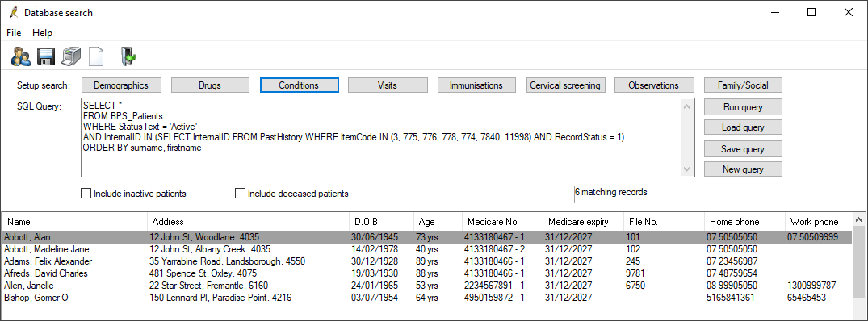The height and width of the screenshot is (321, 868).
Task: Click work phone 65465453
Action: (807, 298)
